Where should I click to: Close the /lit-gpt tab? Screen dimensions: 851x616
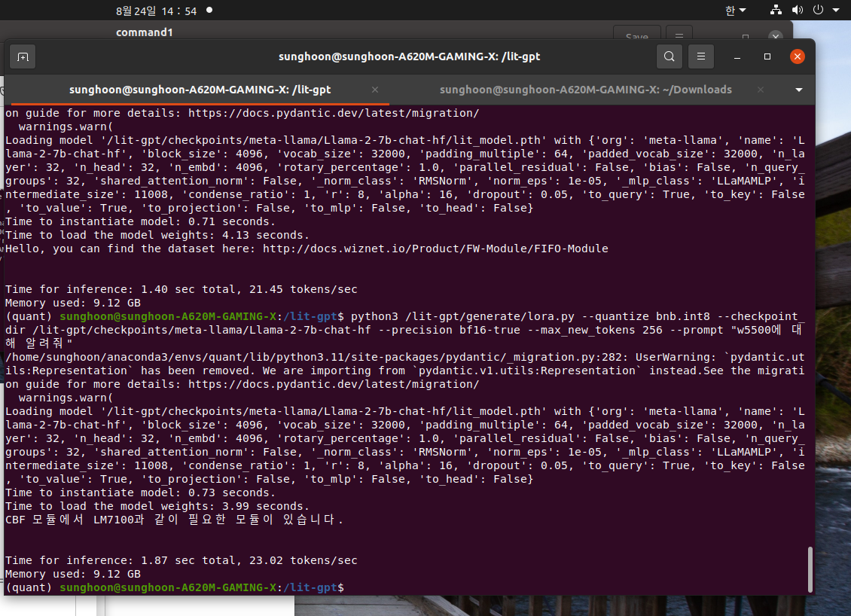click(x=375, y=90)
